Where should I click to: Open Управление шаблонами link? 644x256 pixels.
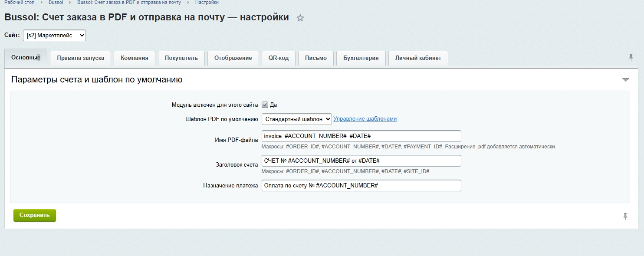[x=365, y=119]
